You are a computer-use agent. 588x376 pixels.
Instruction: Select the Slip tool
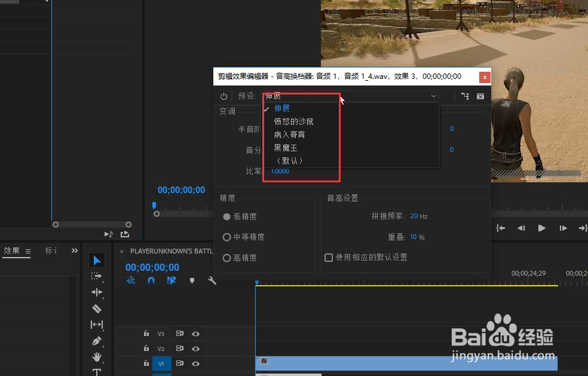pyautogui.click(x=97, y=324)
